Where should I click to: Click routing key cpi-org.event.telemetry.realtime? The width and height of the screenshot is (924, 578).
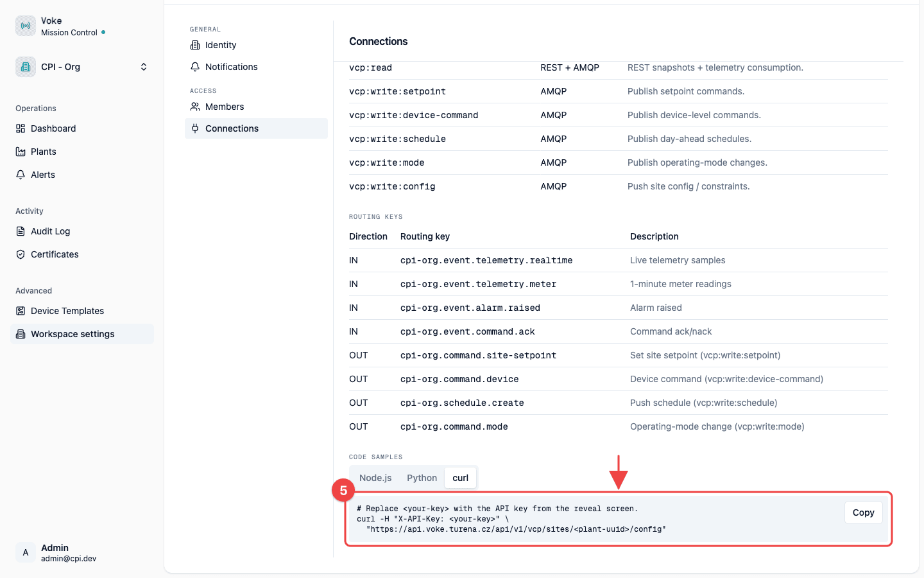486,260
